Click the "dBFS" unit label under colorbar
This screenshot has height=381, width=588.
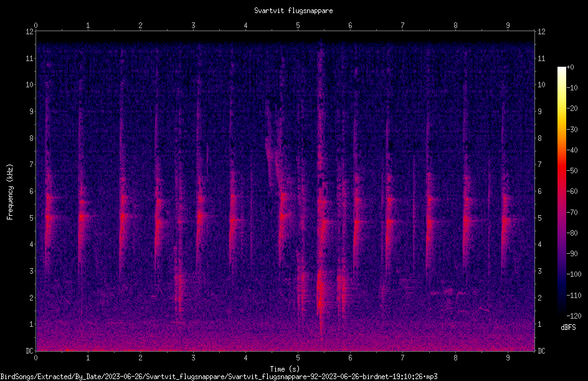[568, 327]
